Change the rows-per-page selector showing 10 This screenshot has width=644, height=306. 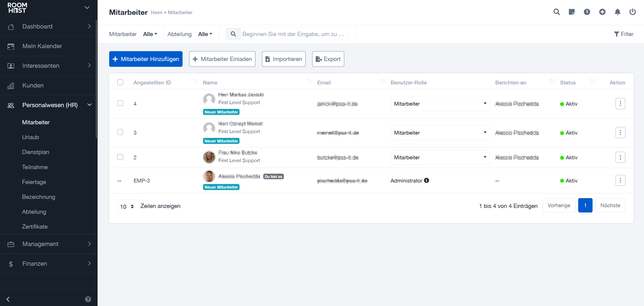click(128, 206)
